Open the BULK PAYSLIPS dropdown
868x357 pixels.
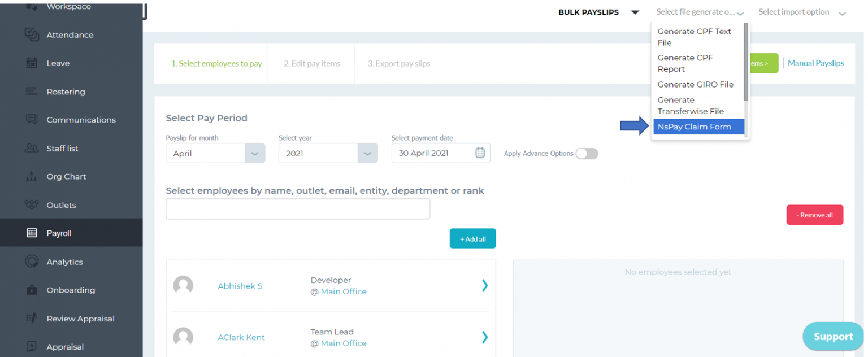point(634,12)
